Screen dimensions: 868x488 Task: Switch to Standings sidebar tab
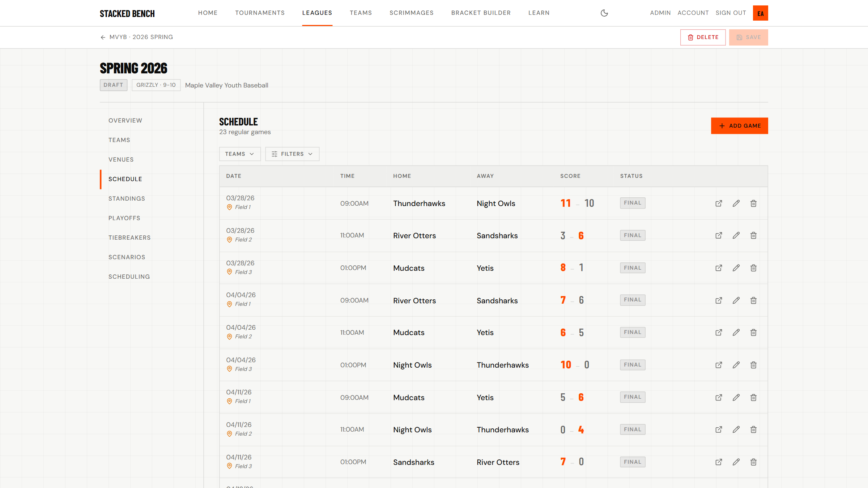[127, 198]
